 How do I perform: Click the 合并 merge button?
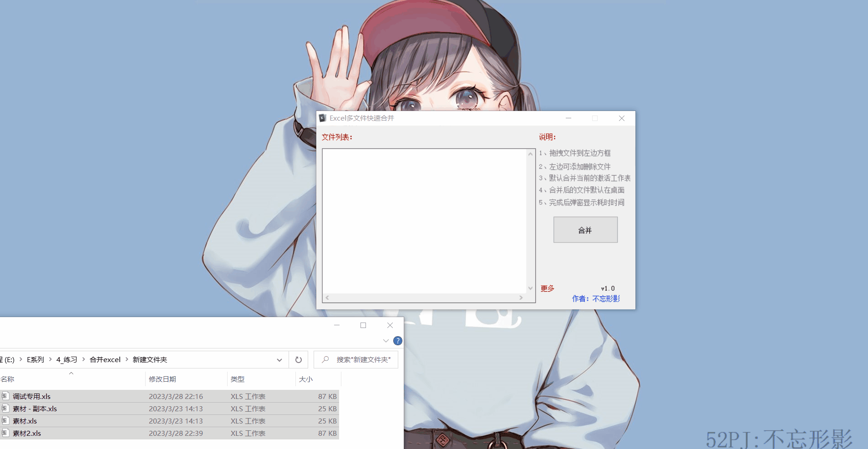pos(585,230)
